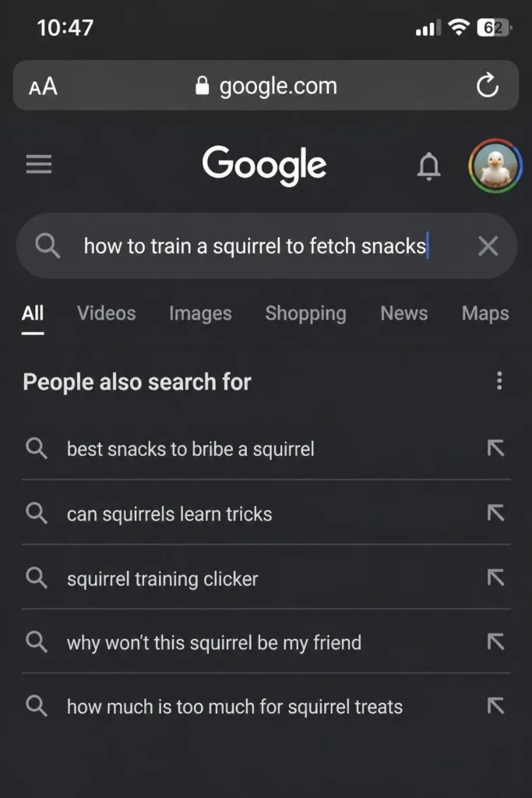The image size is (532, 798).
Task: Open the duck profile avatar
Action: pos(495,166)
